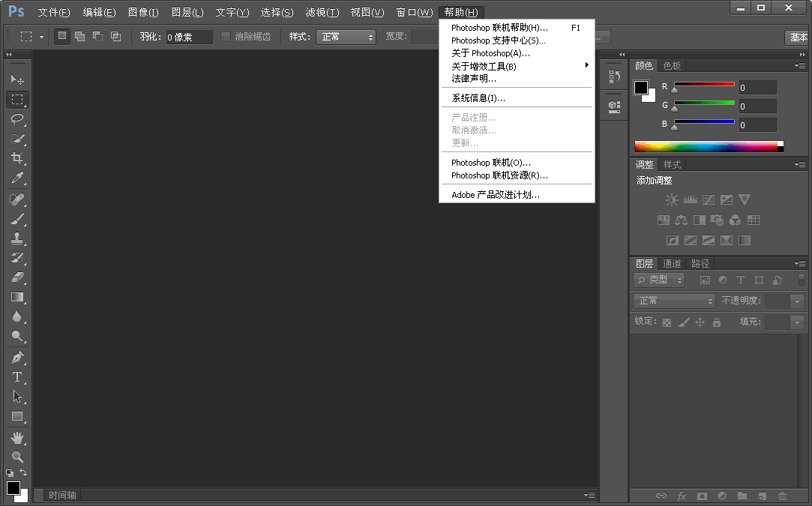Select the Hand tool
Viewport: 812px width, 506px height.
coord(17,438)
